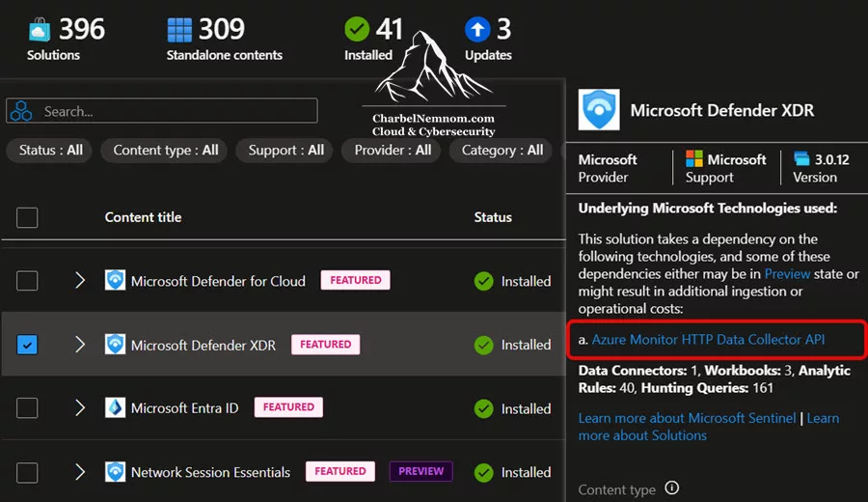Click Microsoft Defender for Cloud shield icon
Image resolution: width=868 pixels, height=502 pixels.
(115, 280)
